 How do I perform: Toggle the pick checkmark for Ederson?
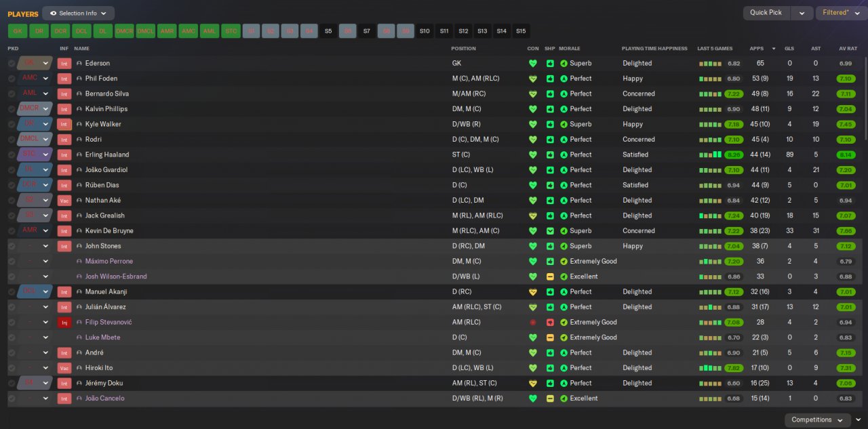(12, 63)
